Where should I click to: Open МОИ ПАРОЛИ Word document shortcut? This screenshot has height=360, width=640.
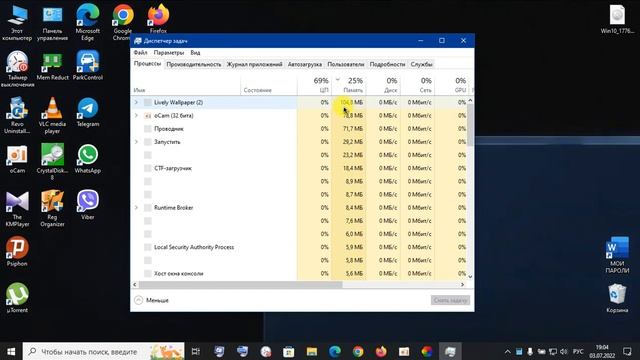(x=617, y=256)
